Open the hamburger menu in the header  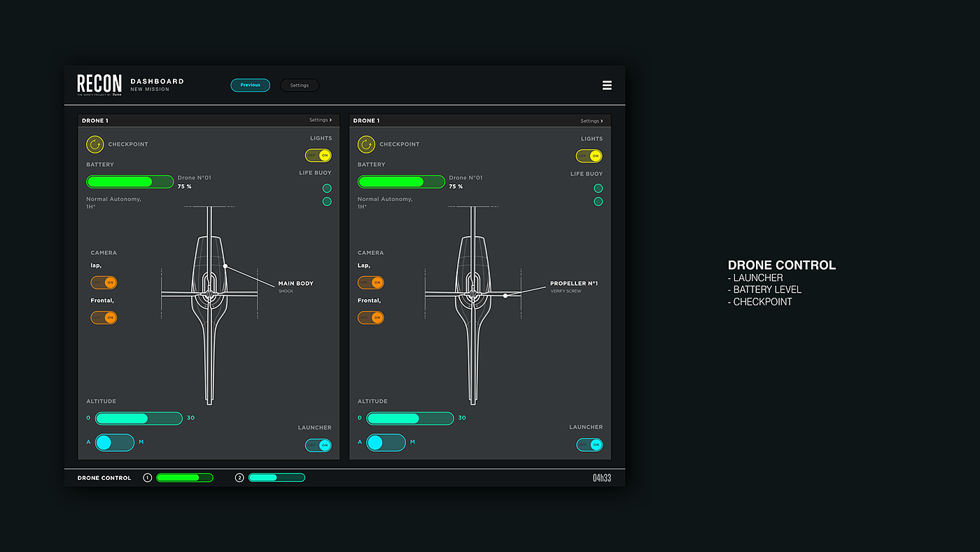607,85
